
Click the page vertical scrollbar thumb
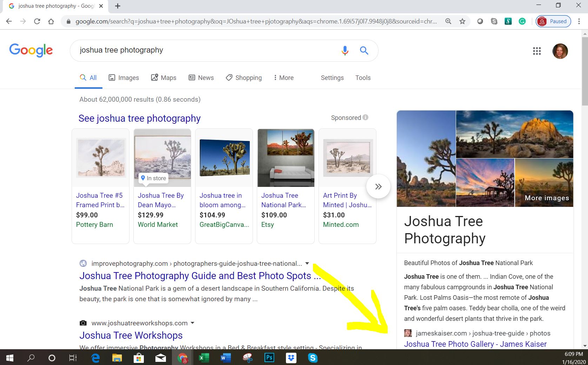click(584, 71)
